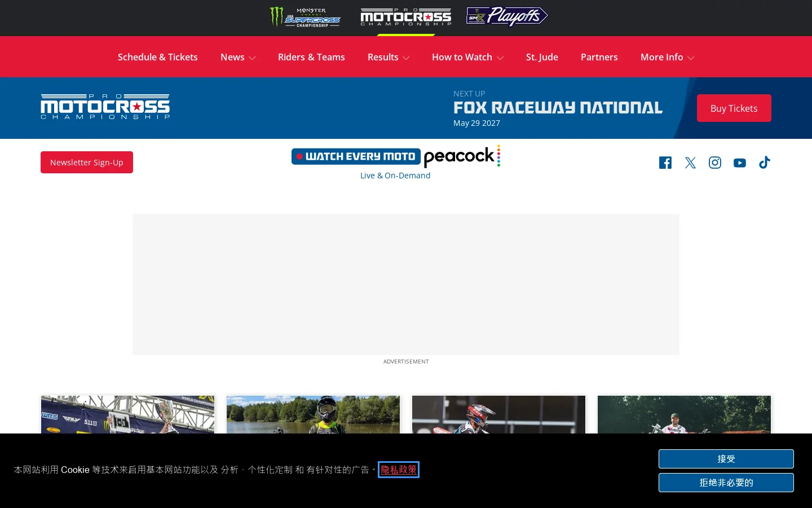Click the Watch Every Moto banner
The width and height of the screenshot is (812, 508).
(356, 156)
